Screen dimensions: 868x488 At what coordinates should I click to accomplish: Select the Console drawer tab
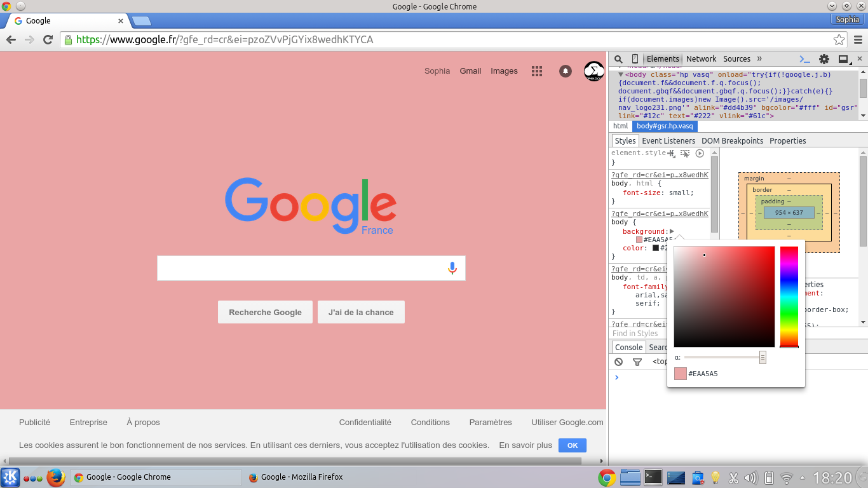[x=628, y=347]
